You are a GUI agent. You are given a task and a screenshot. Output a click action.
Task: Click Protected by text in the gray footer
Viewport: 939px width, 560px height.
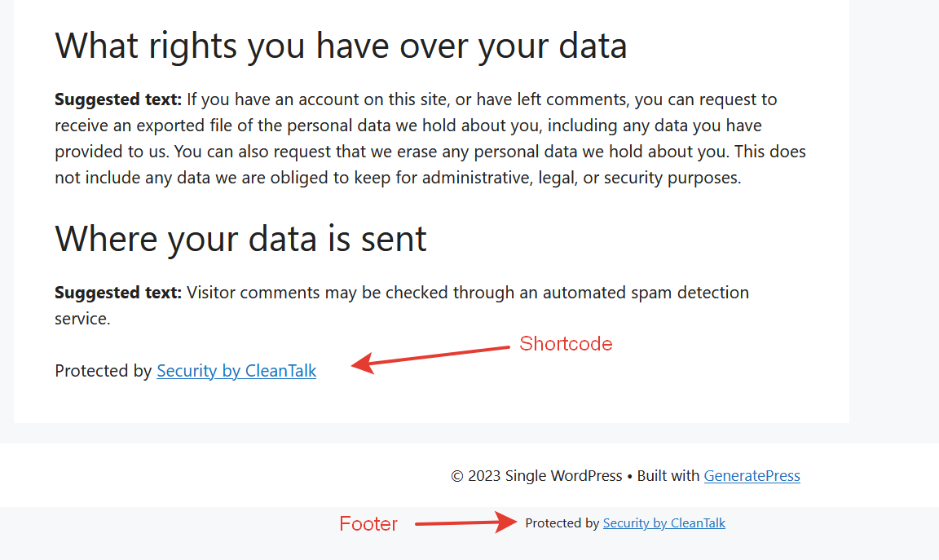click(562, 523)
